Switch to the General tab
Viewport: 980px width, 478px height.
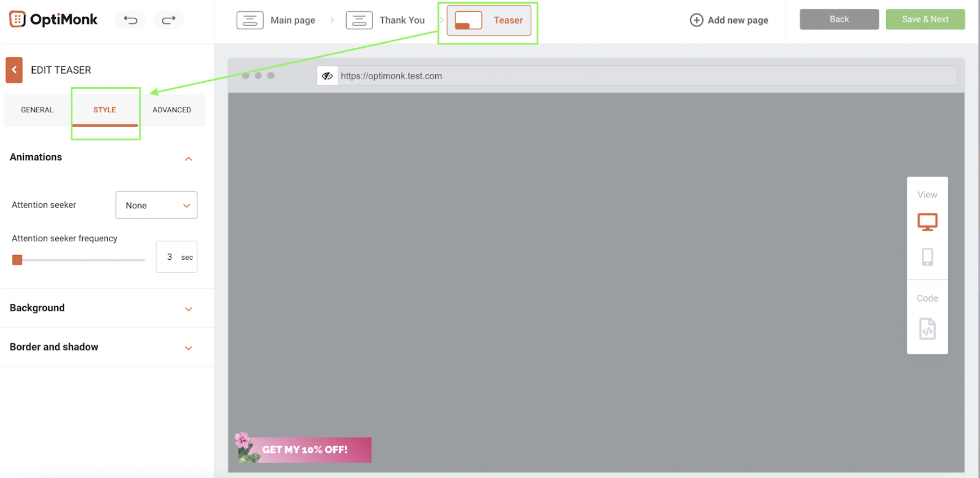37,110
